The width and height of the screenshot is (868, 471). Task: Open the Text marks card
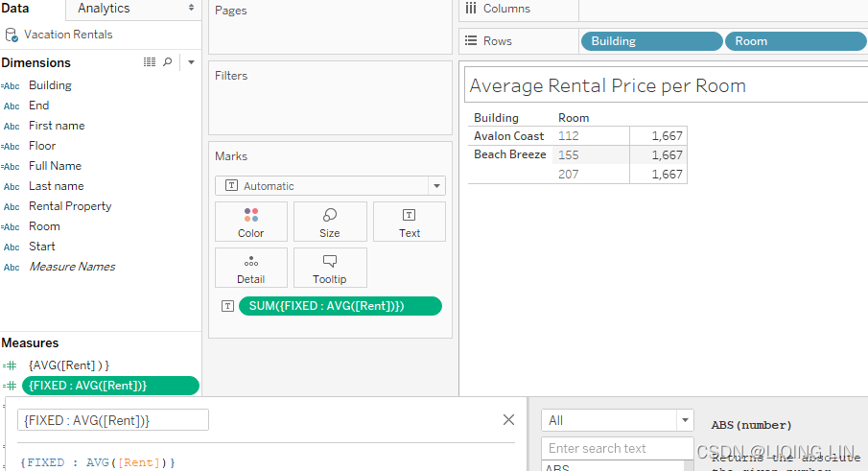[410, 222]
